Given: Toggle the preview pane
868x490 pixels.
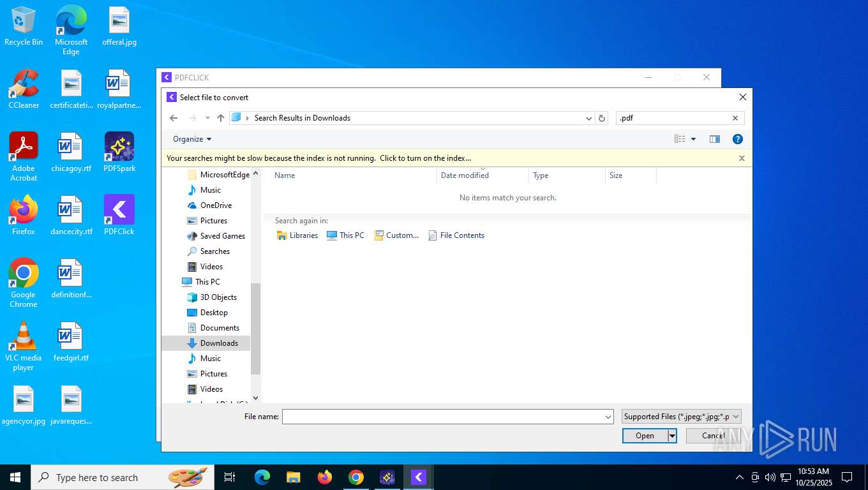Looking at the screenshot, I should pos(715,139).
